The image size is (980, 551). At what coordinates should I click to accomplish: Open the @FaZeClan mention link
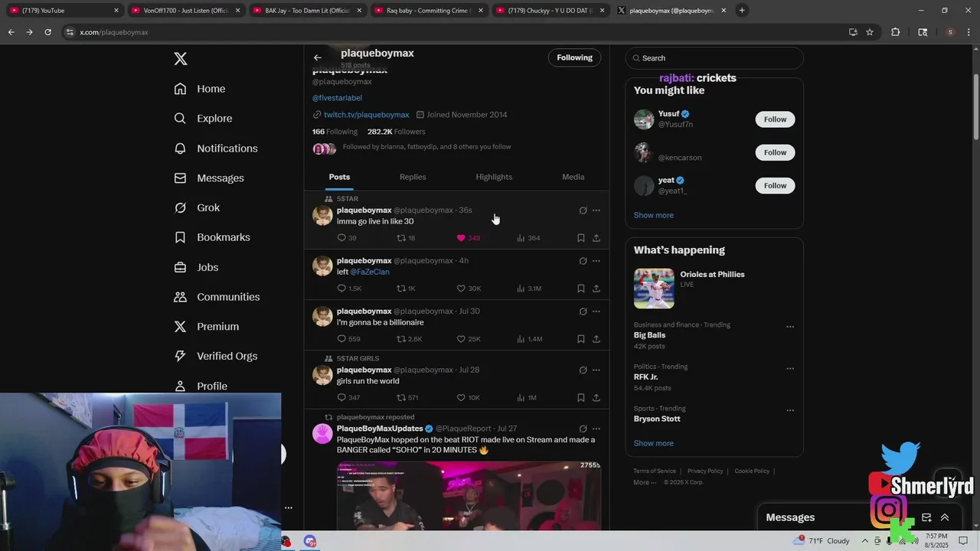point(370,272)
